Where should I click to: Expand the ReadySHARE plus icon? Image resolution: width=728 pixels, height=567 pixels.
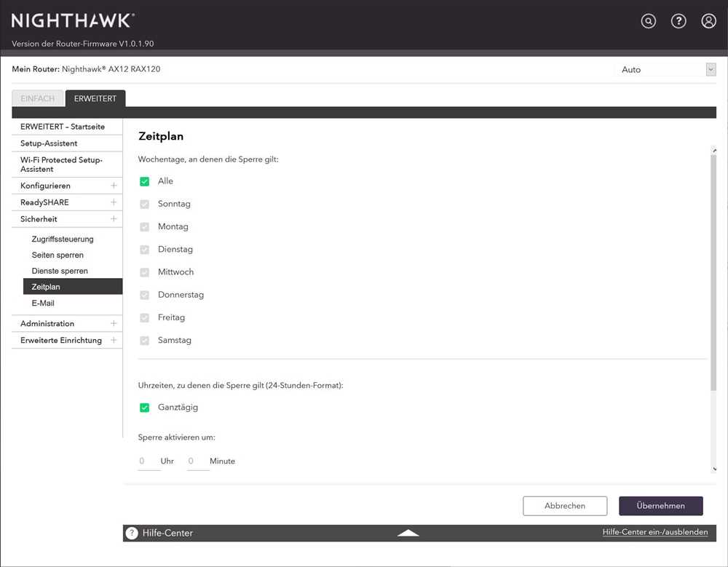click(x=114, y=202)
